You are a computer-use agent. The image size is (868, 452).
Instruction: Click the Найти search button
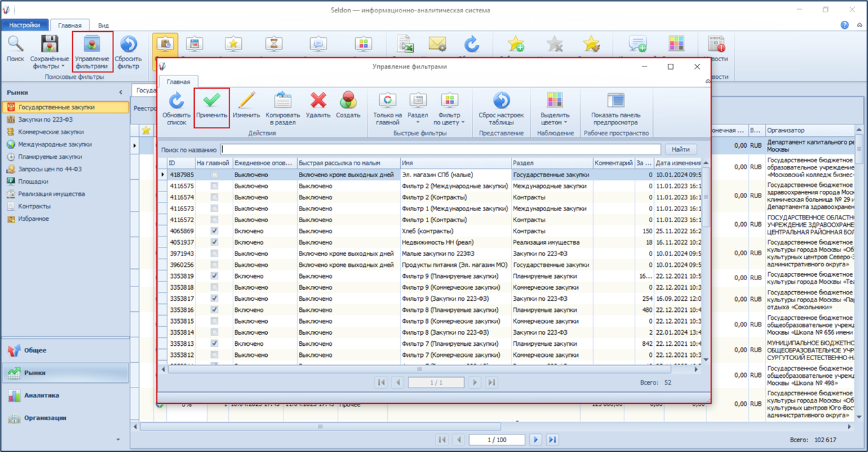pos(680,149)
